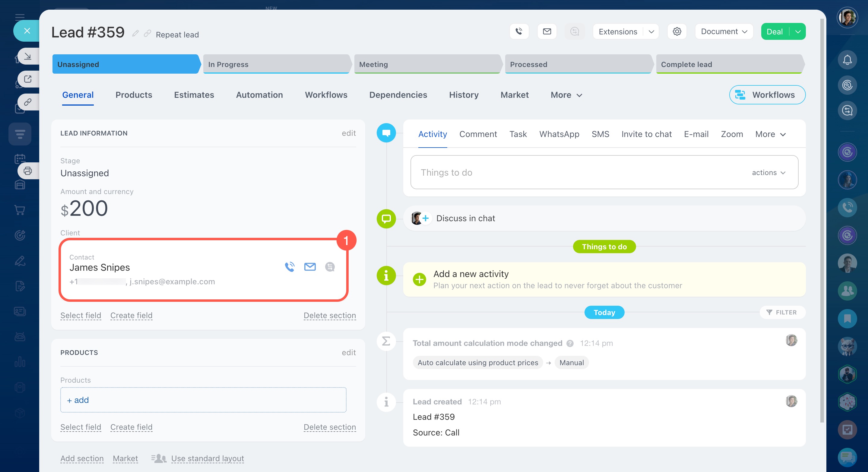
Task: Click into the Things to do input field
Action: [x=573, y=173]
